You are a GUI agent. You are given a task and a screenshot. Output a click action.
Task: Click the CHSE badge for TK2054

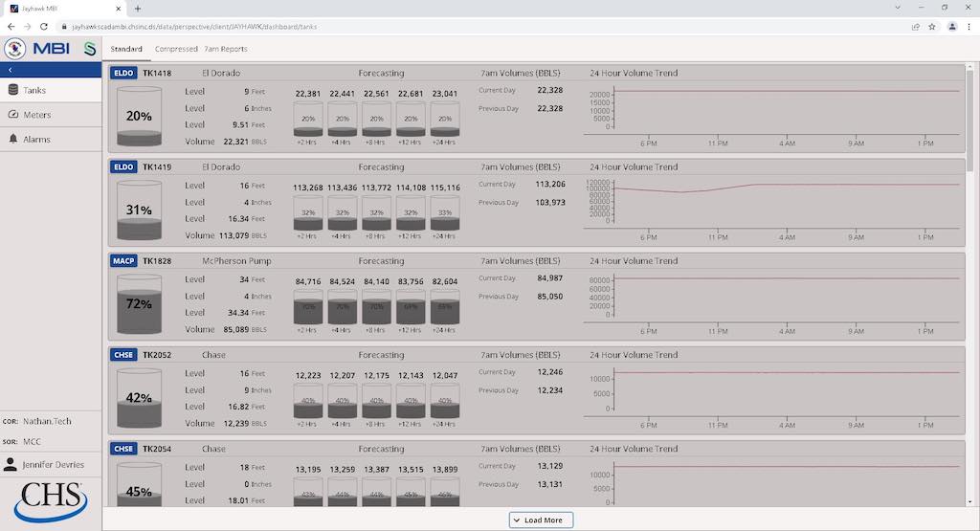click(x=123, y=449)
